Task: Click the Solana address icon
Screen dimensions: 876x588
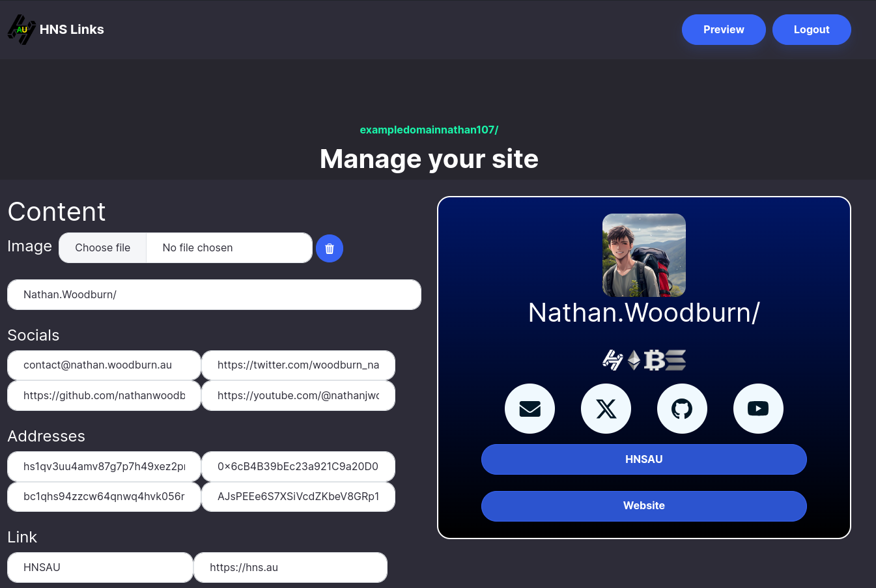Action: (675, 359)
